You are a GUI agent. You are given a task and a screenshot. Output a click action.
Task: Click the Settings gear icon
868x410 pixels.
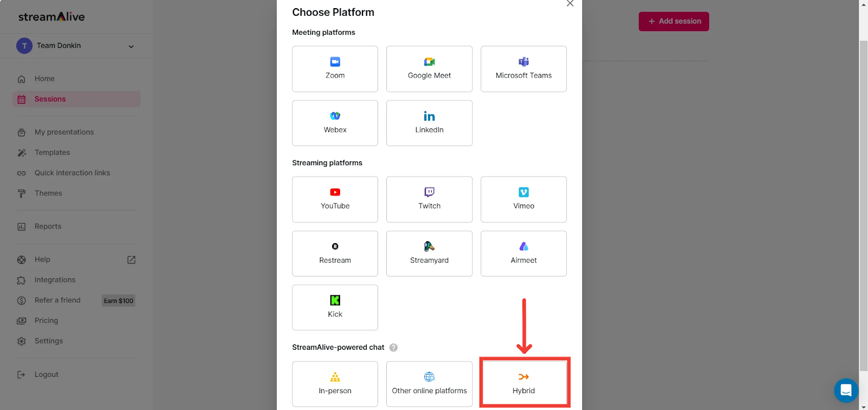point(22,342)
